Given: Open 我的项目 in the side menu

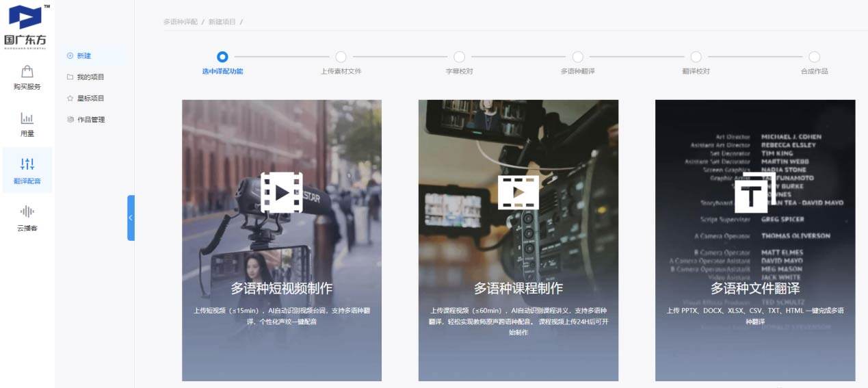Looking at the screenshot, I should tap(90, 77).
